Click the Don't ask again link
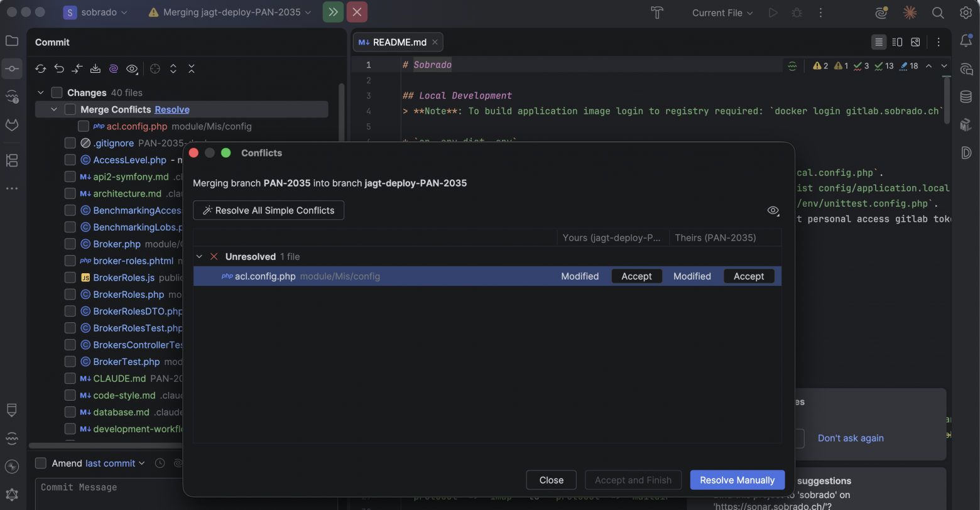Image resolution: width=980 pixels, height=510 pixels. (851, 438)
